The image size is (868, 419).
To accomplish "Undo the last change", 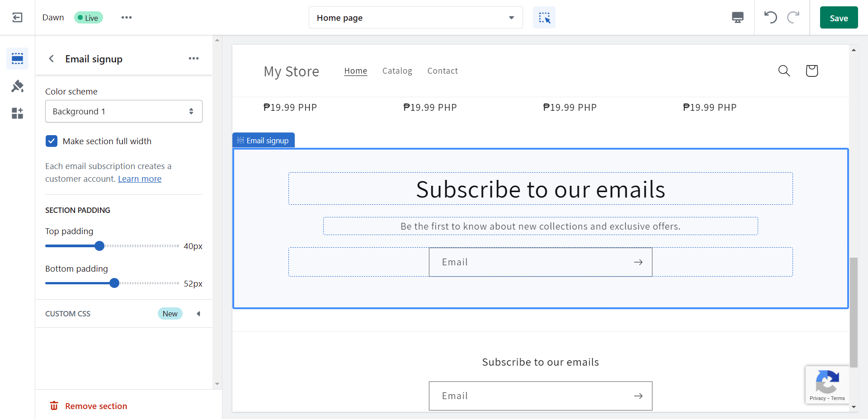I will point(770,18).
